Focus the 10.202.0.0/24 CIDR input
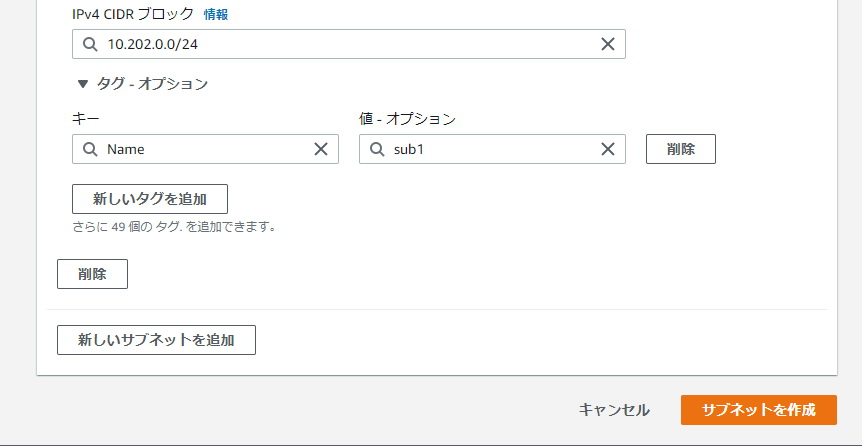Screen dimensions: 862x446 349,44
